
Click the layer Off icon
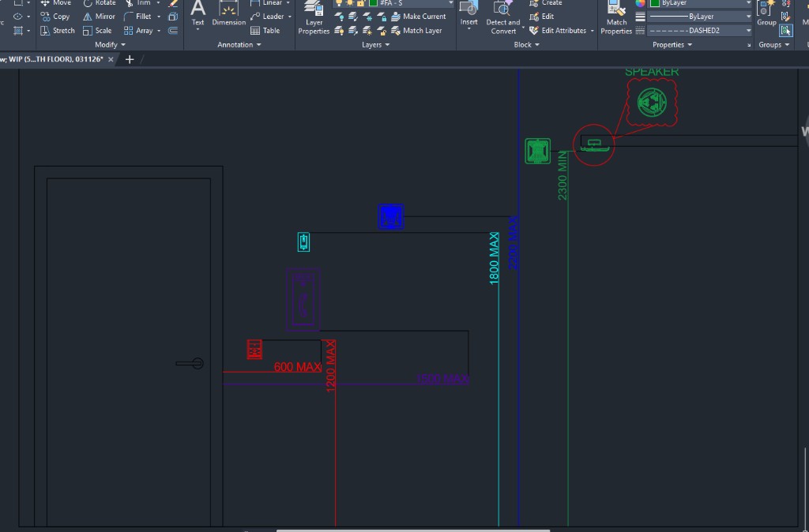click(x=339, y=17)
